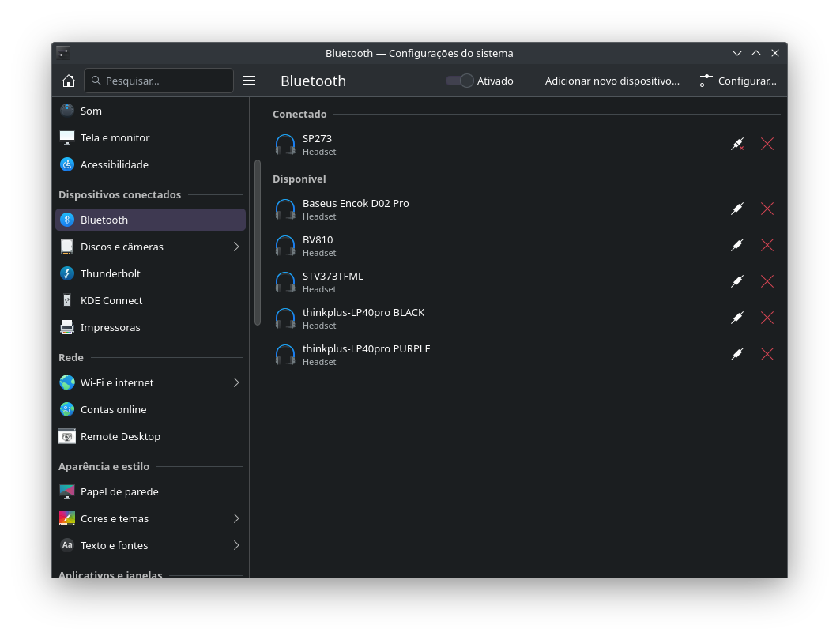
Task: Click the thinkplus-LP40pro BLACK headphone icon
Action: tap(285, 318)
